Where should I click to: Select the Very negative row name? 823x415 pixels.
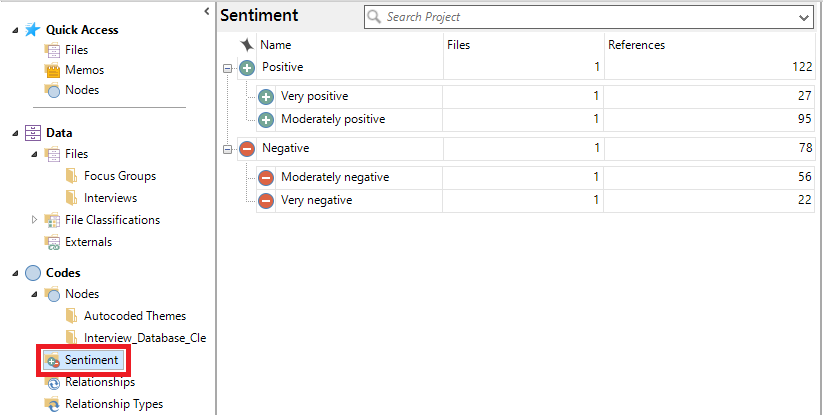coord(316,200)
